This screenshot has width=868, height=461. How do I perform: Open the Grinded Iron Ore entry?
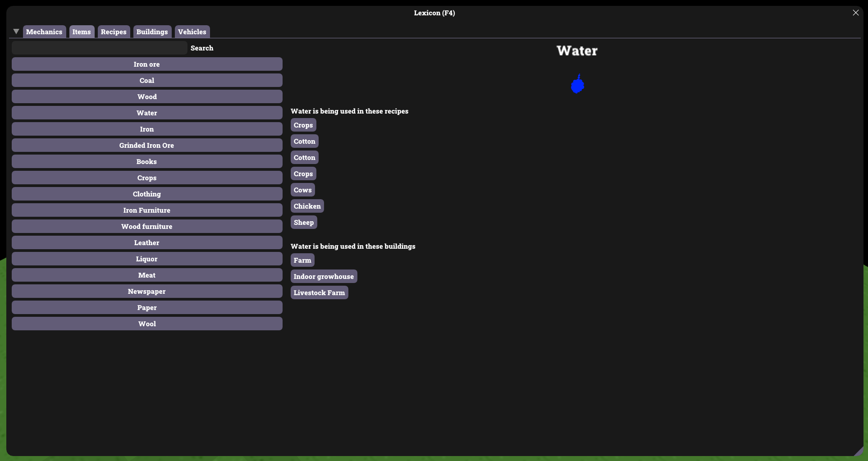(147, 145)
